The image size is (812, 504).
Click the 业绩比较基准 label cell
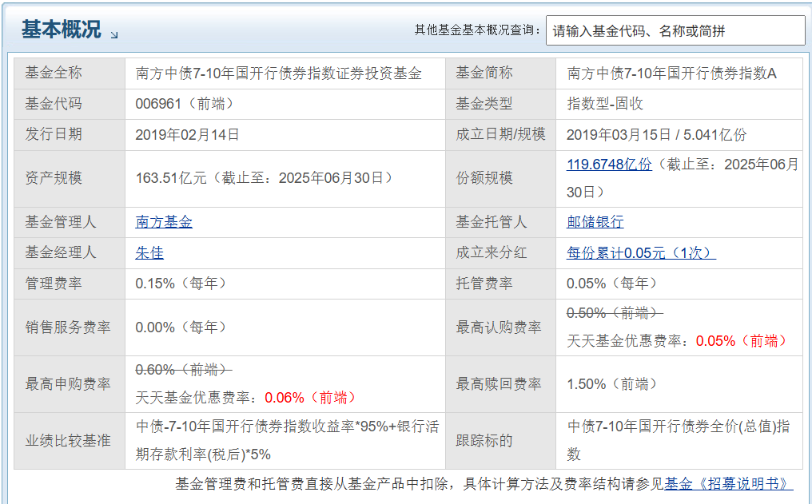click(x=70, y=441)
